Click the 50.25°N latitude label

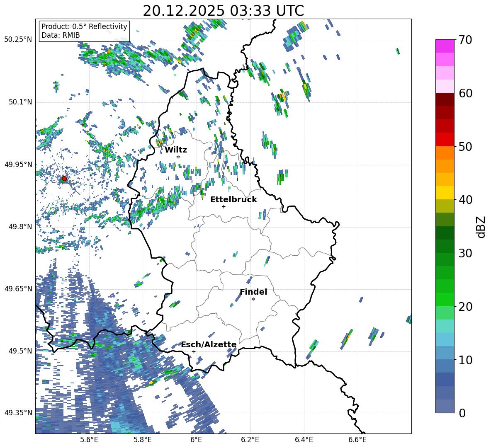[18, 40]
